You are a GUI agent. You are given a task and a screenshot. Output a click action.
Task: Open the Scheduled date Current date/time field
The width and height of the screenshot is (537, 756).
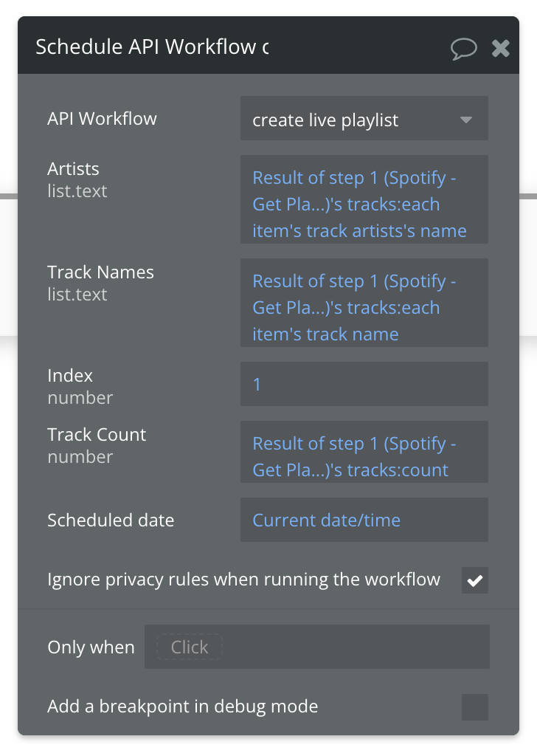[x=364, y=520]
